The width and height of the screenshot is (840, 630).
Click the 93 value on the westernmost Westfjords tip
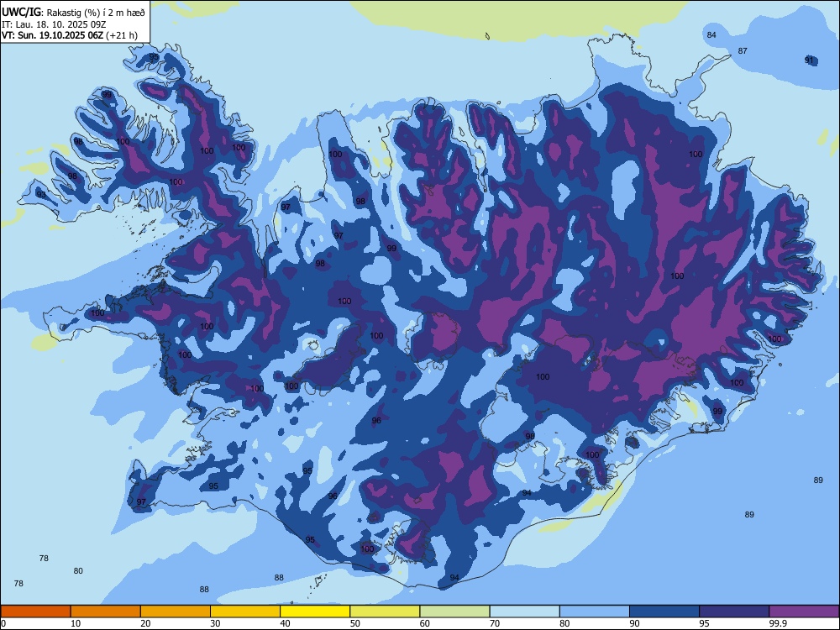pyautogui.click(x=40, y=195)
